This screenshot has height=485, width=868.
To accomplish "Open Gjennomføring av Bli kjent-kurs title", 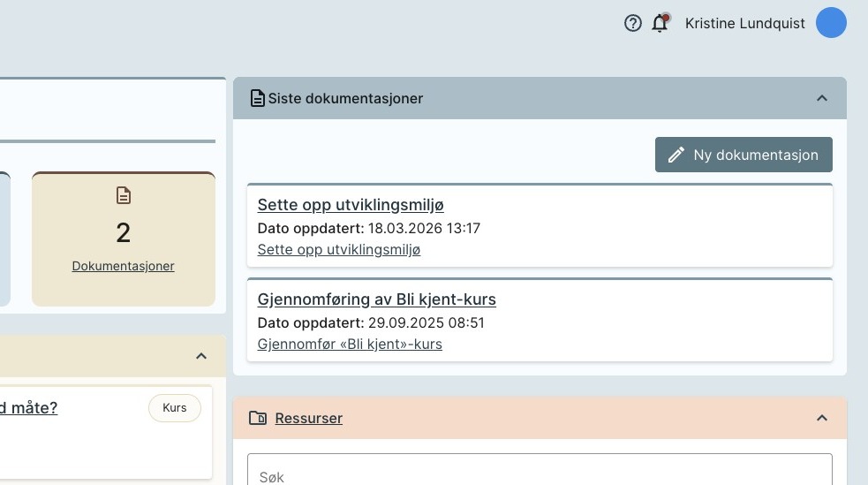I will point(376,299).
